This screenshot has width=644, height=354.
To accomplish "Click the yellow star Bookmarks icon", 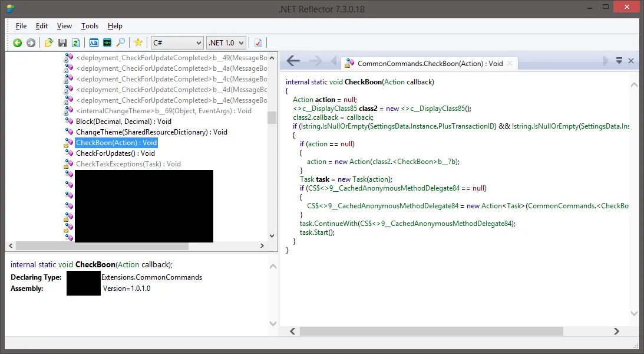I will pyautogui.click(x=138, y=42).
